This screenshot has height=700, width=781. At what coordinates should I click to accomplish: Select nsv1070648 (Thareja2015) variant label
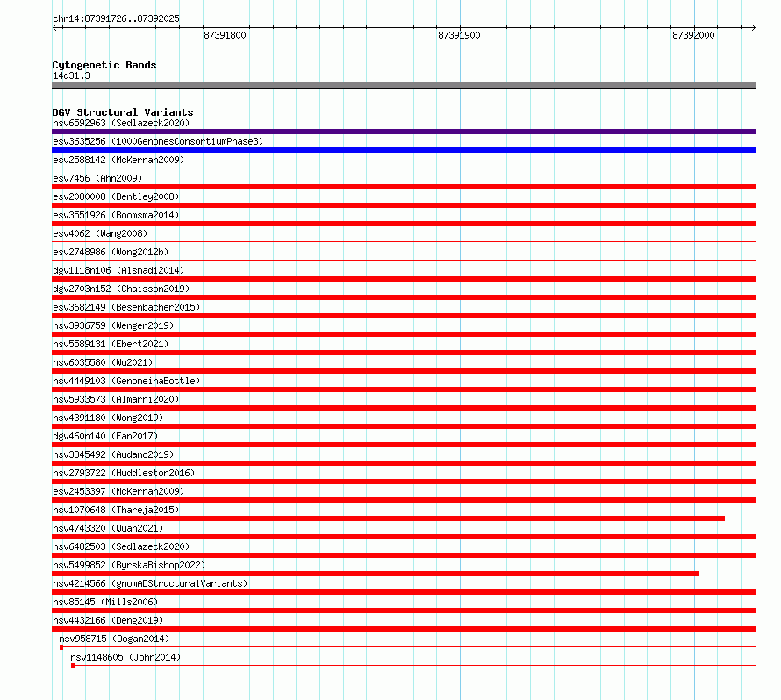point(116,510)
